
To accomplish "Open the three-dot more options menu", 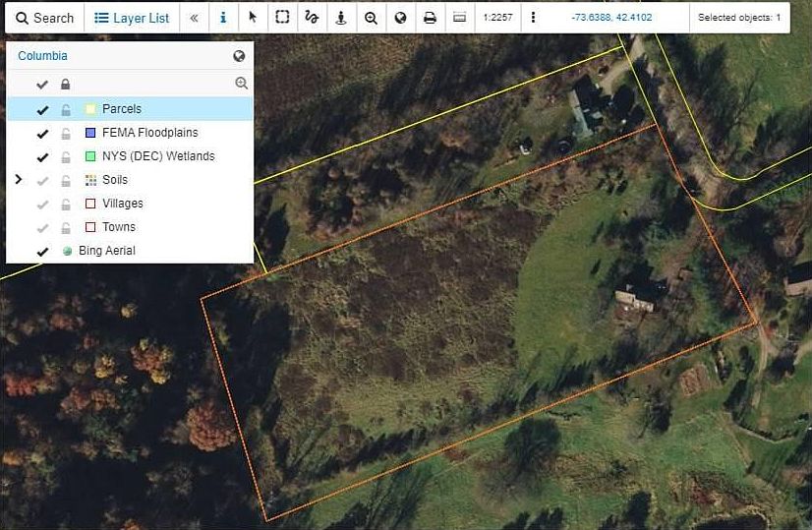I will point(533,18).
